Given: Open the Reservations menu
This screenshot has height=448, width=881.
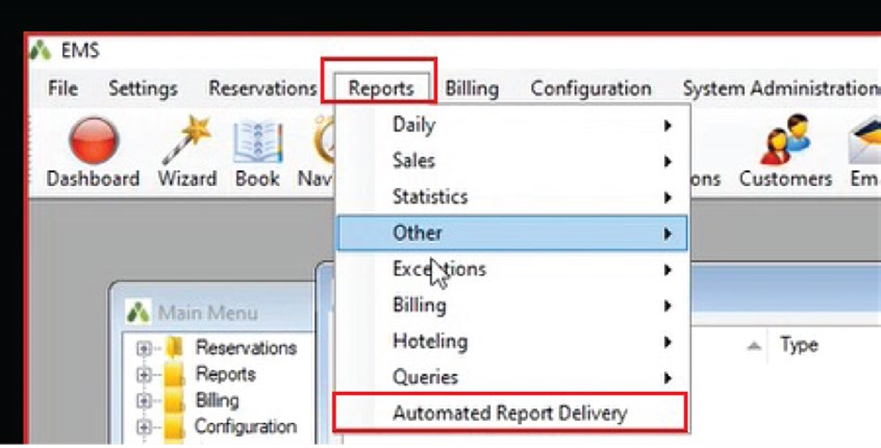Looking at the screenshot, I should (x=262, y=88).
